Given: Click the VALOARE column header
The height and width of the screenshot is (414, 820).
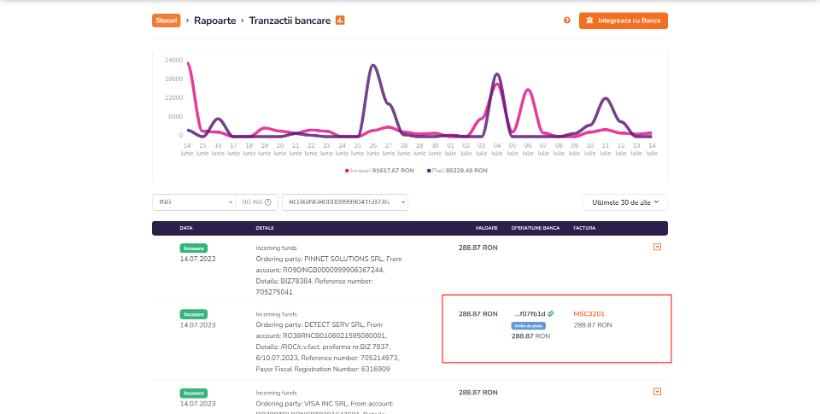Looking at the screenshot, I should pyautogui.click(x=486, y=228).
